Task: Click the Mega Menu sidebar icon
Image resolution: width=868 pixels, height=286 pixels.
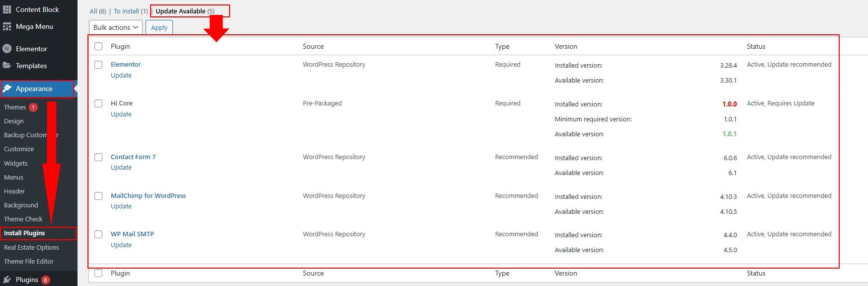Action: 7,27
